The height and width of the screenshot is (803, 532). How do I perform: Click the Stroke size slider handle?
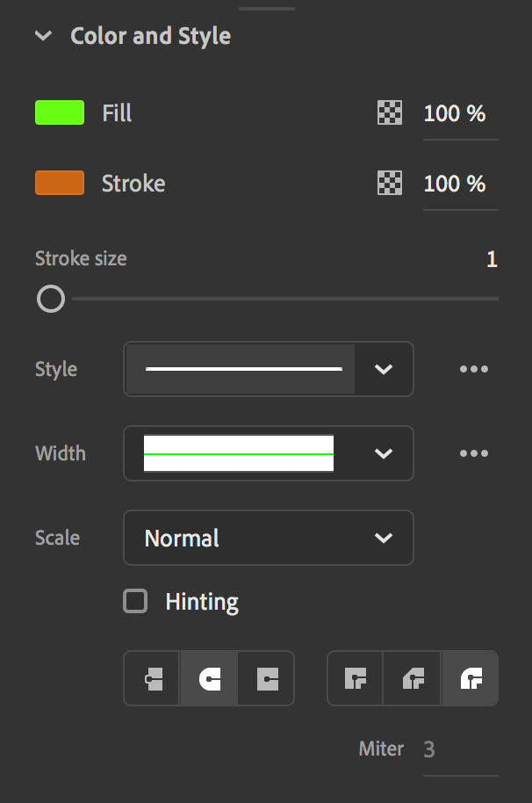[51, 300]
